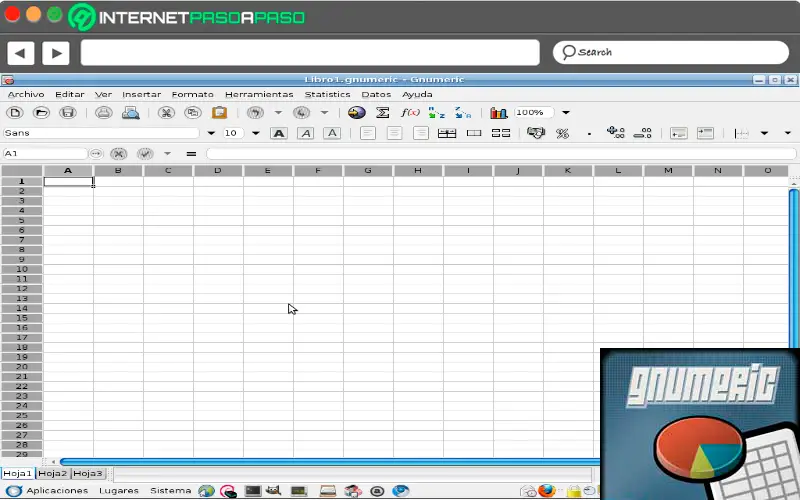Viewport: 800px width, 500px height.
Task: Apply percent format to cells
Action: tap(562, 134)
